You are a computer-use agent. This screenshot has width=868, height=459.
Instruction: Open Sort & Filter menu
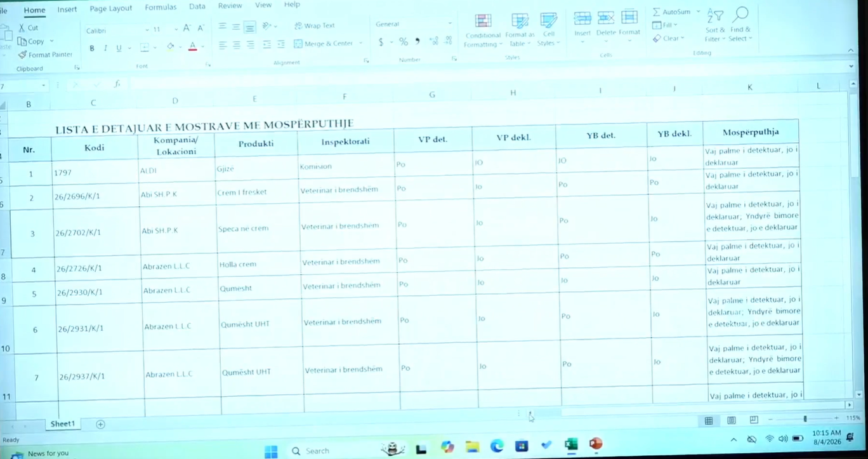click(715, 25)
